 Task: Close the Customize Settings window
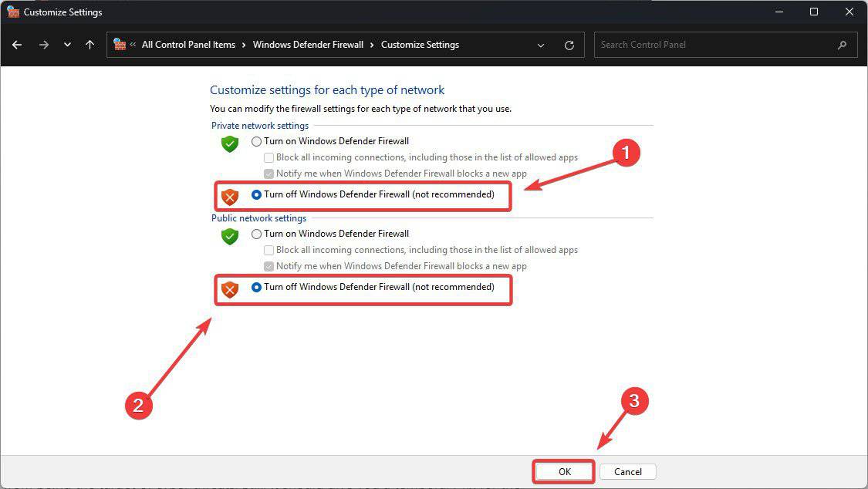pyautogui.click(x=849, y=12)
